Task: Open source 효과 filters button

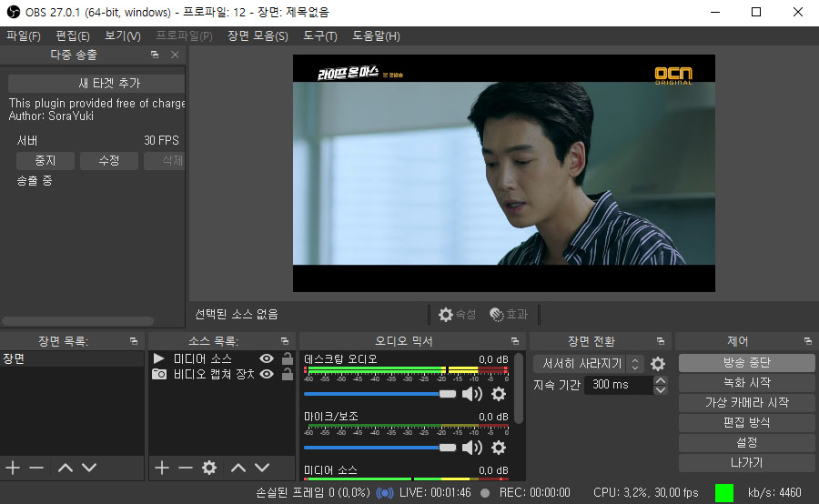Action: [509, 315]
